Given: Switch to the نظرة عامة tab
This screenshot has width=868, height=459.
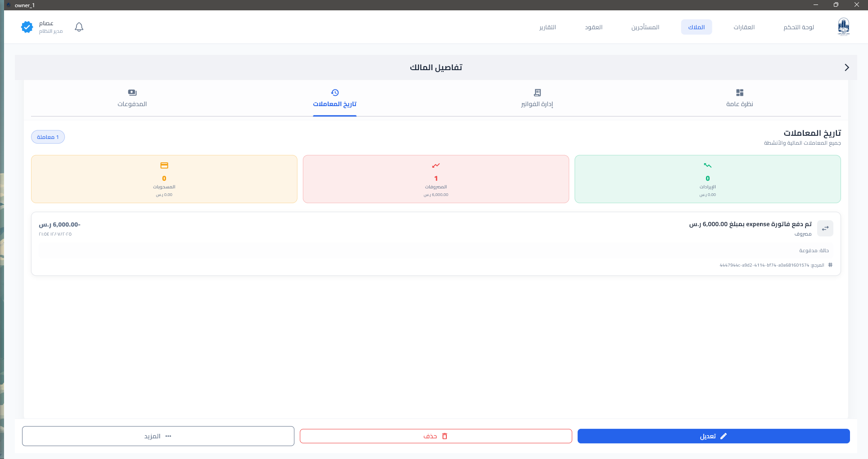Looking at the screenshot, I should [739, 98].
